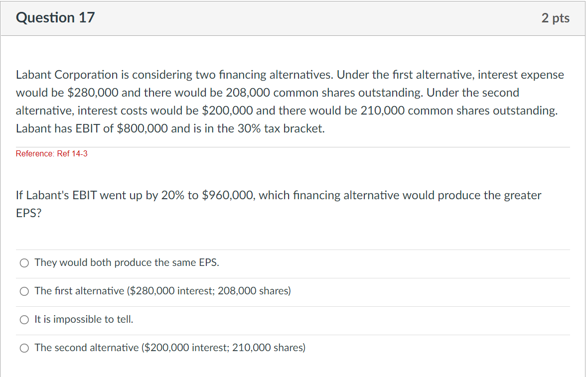The height and width of the screenshot is (377, 588).
Task: Click text of second alternative answer choice
Action: point(169,348)
